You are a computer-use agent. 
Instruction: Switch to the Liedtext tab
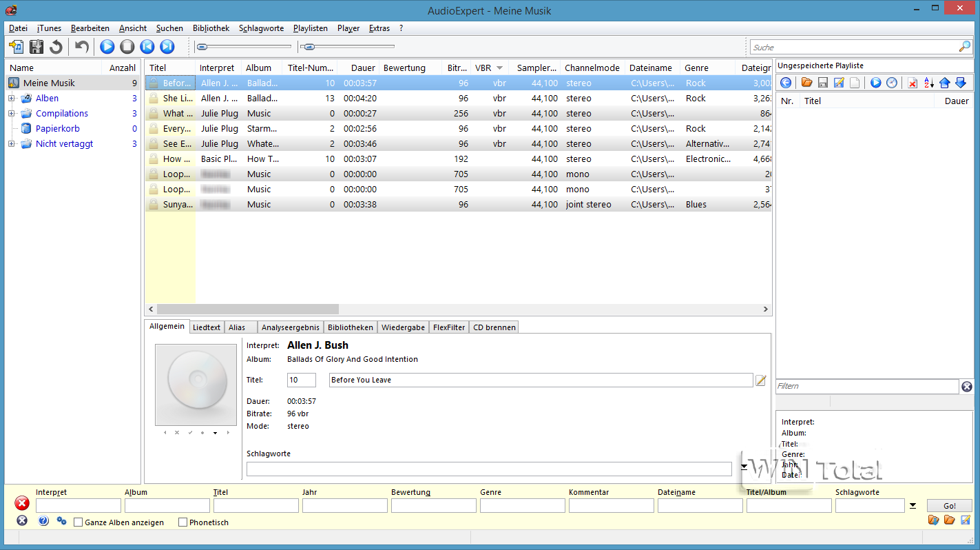[x=206, y=327]
